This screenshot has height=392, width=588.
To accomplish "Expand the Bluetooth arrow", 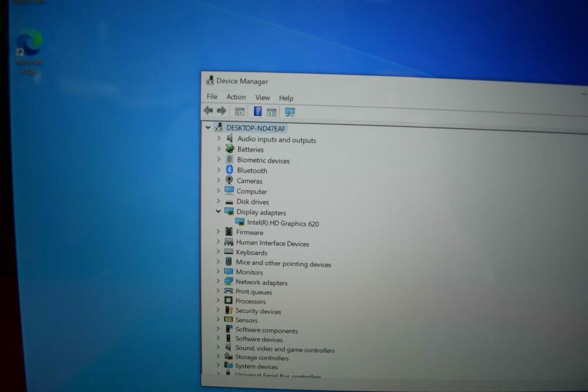I will point(219,169).
